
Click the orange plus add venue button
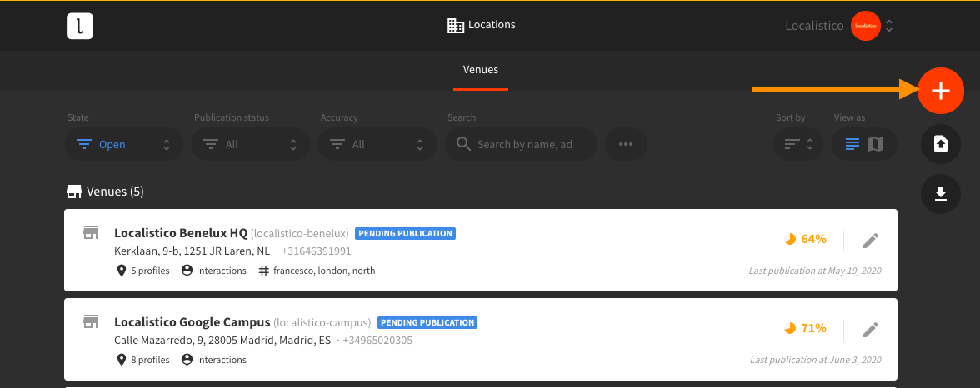point(941,91)
